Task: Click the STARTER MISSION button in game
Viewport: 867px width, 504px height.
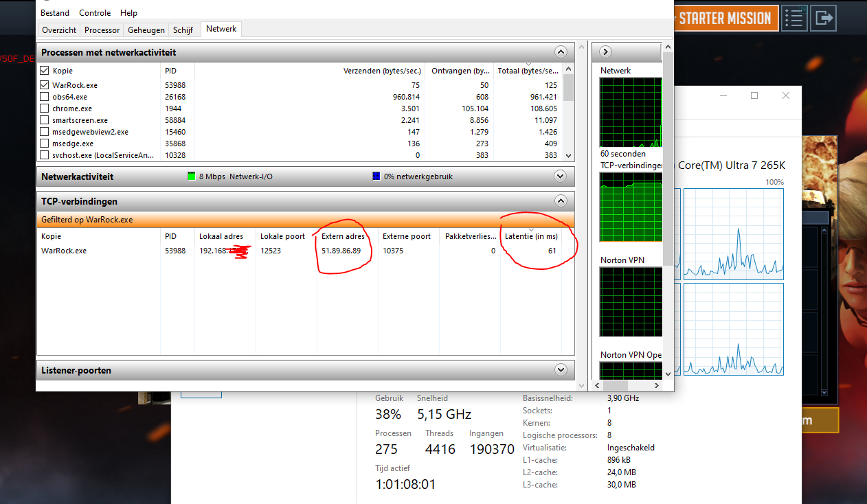Action: (725, 18)
